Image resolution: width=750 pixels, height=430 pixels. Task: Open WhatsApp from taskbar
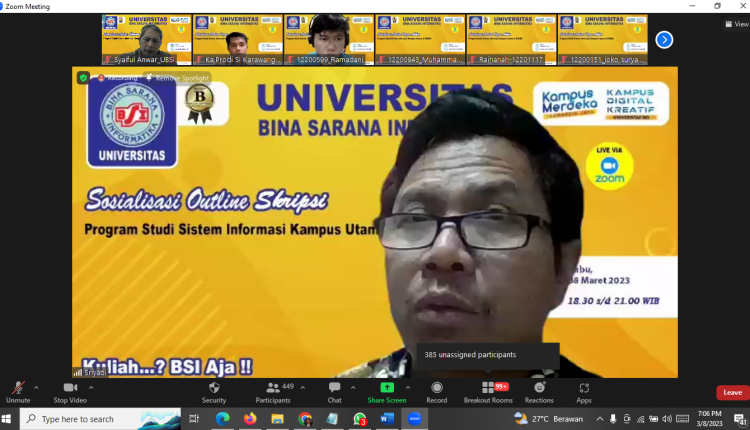click(x=360, y=419)
